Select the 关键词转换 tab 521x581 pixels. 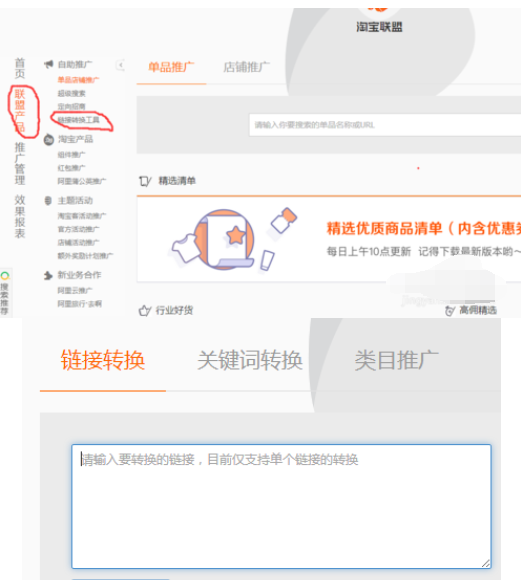[x=250, y=360]
